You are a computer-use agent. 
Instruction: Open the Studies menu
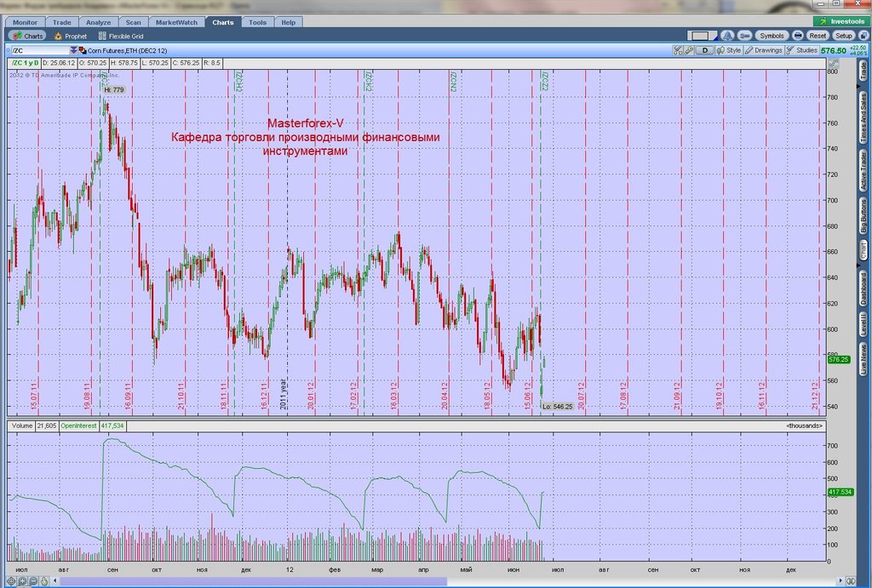point(801,50)
